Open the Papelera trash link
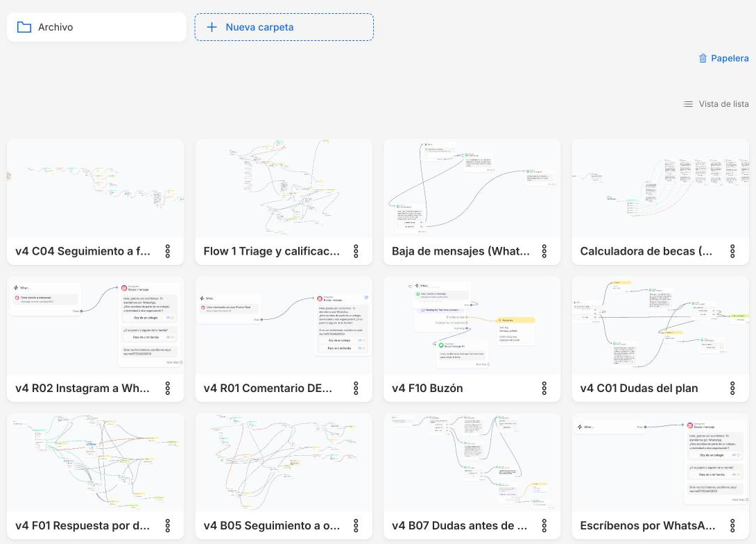The image size is (756, 544). click(x=723, y=58)
